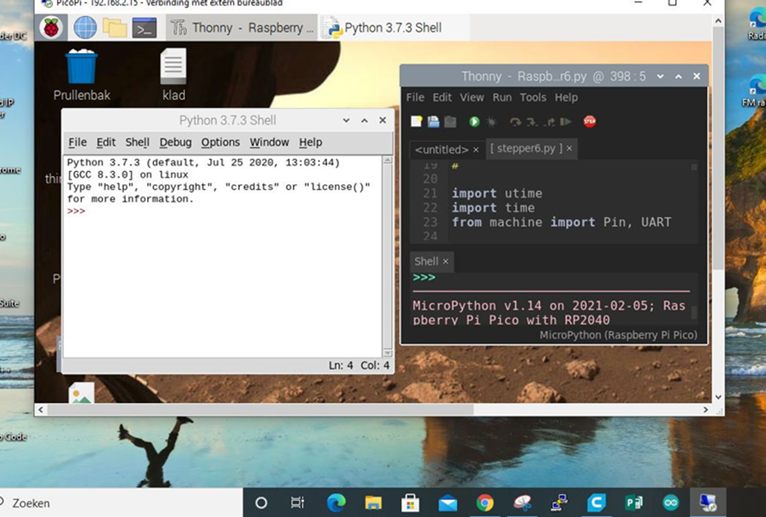Click Save icon in Thonny toolbar
Viewport: 766px width, 517px height.
pyautogui.click(x=433, y=121)
